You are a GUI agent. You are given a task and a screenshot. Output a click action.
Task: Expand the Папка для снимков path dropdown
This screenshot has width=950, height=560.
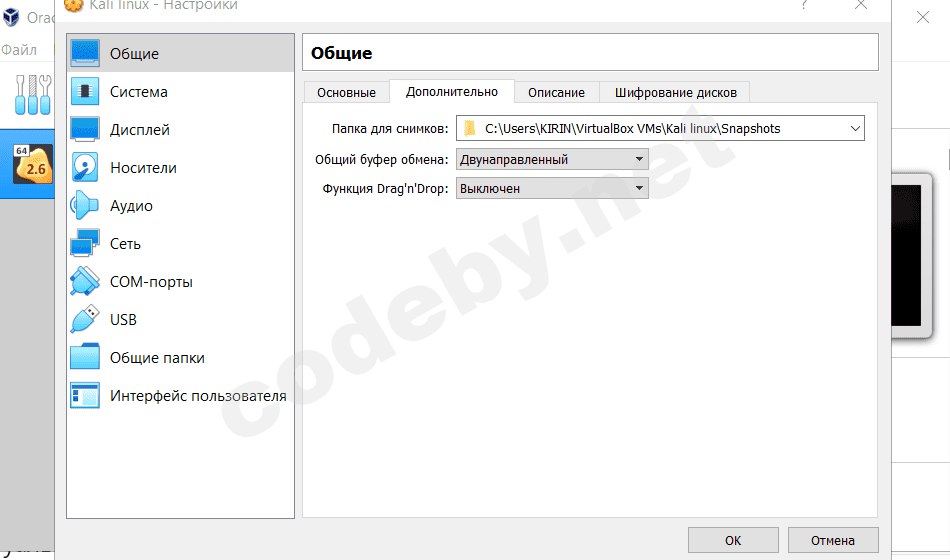[855, 128]
